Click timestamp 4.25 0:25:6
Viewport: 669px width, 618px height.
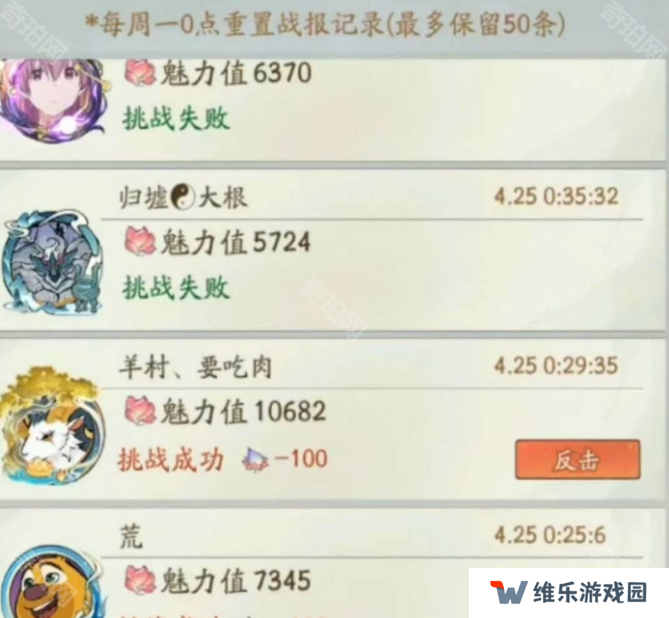click(x=550, y=535)
